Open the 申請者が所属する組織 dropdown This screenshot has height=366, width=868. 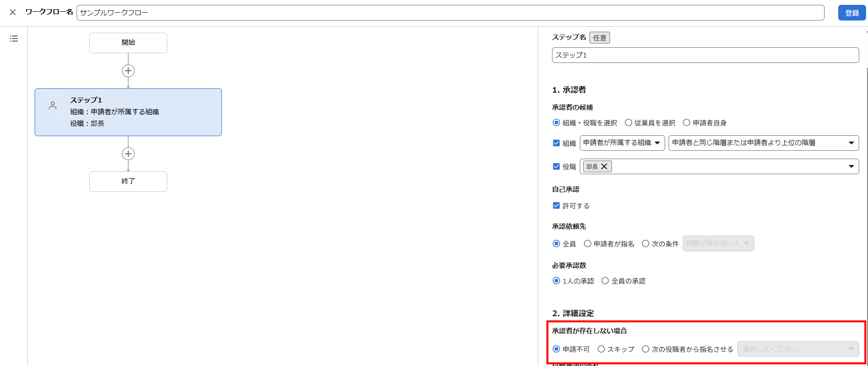622,143
